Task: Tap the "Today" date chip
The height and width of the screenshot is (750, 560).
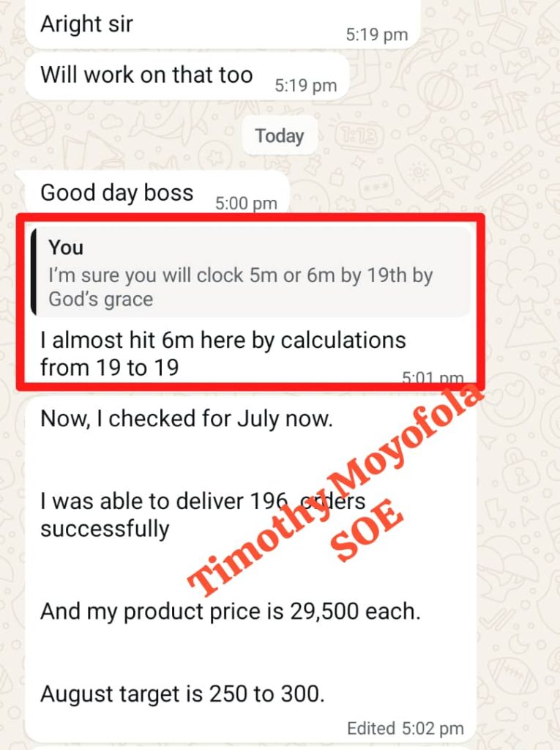Action: 280,135
